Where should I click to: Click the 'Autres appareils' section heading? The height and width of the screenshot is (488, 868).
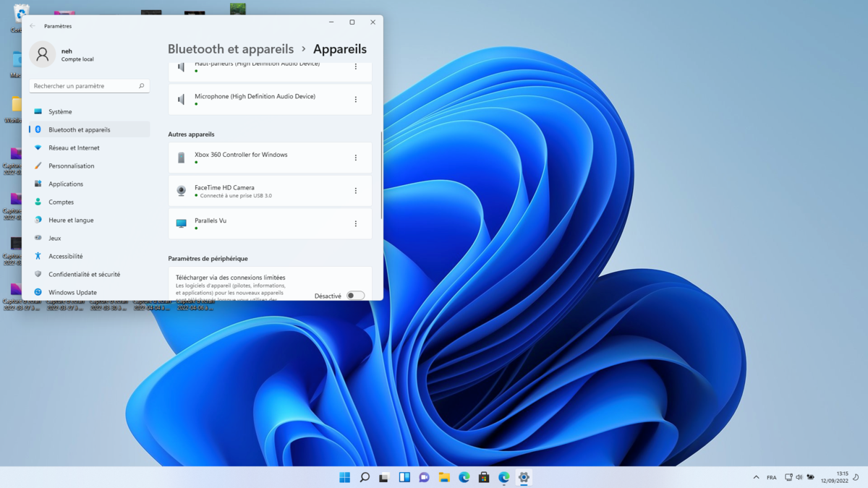pyautogui.click(x=191, y=134)
